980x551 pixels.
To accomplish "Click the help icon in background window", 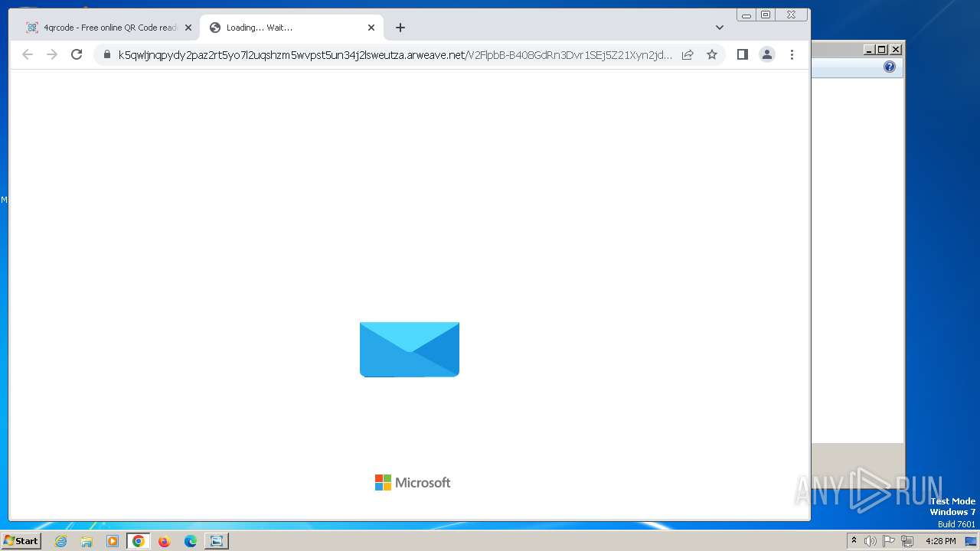I will pyautogui.click(x=890, y=67).
